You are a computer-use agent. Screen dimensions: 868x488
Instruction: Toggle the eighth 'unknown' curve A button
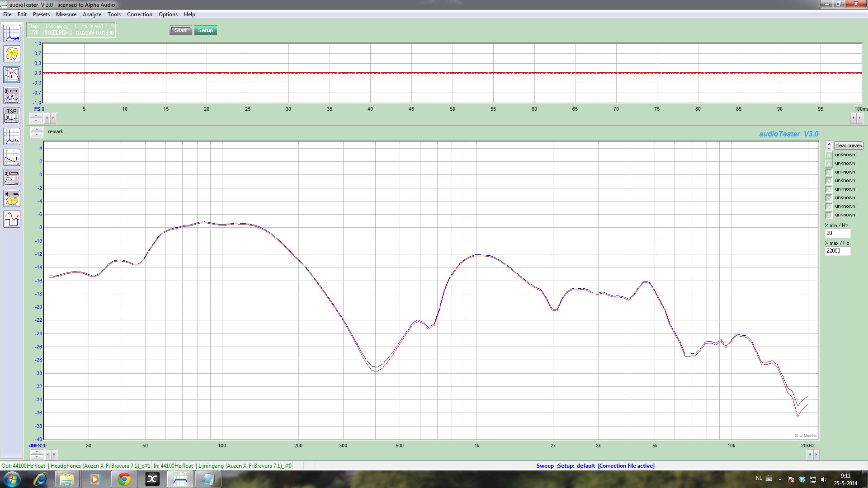point(829,215)
